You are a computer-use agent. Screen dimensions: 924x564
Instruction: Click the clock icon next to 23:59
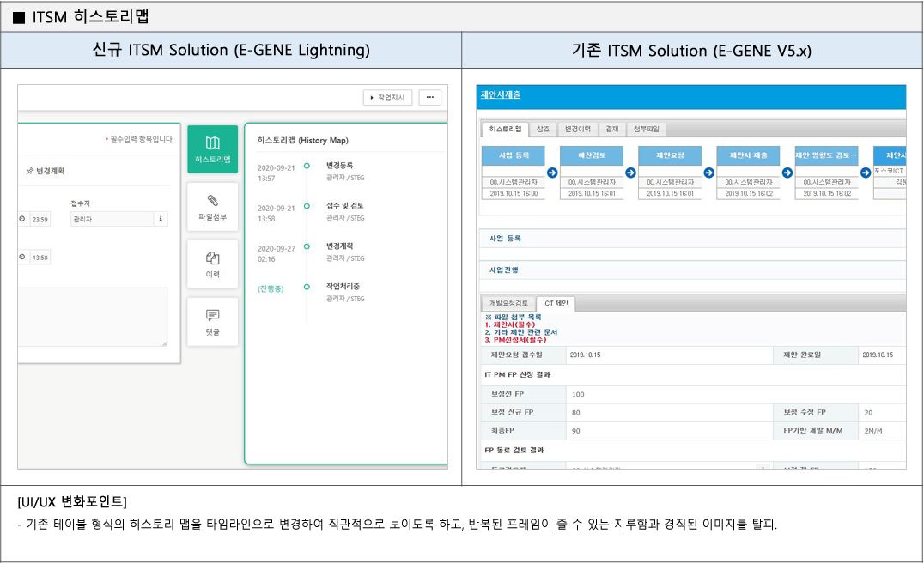pos(22,220)
